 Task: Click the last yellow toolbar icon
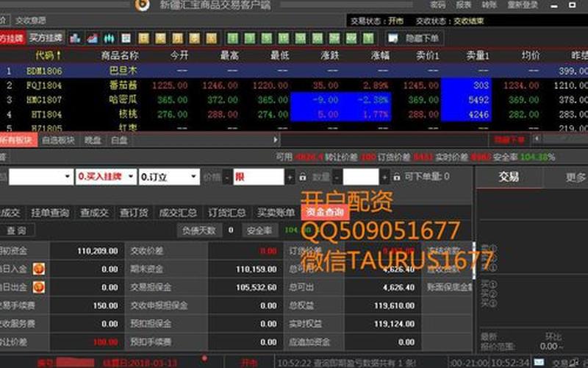[x=211, y=38]
